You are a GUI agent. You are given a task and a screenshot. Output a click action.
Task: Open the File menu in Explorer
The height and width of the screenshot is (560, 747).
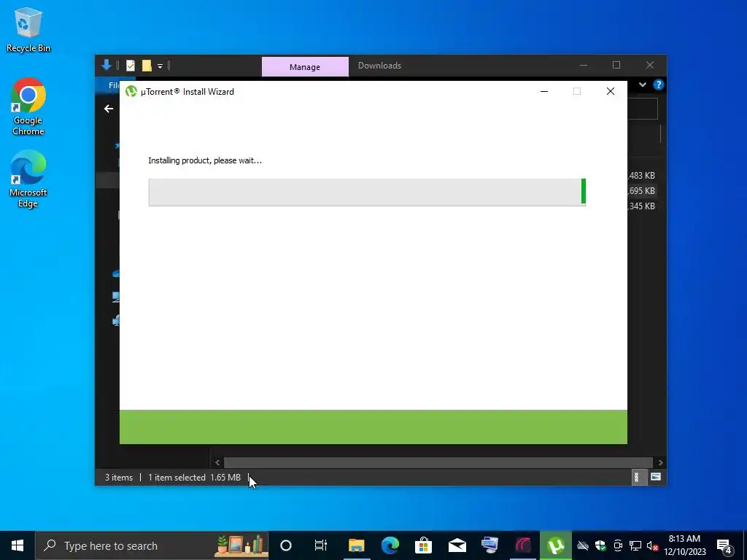click(x=113, y=85)
